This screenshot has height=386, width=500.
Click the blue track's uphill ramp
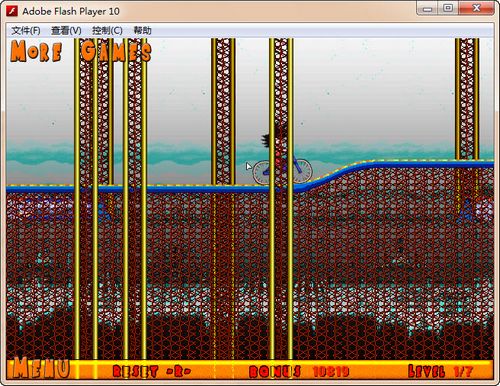332,175
